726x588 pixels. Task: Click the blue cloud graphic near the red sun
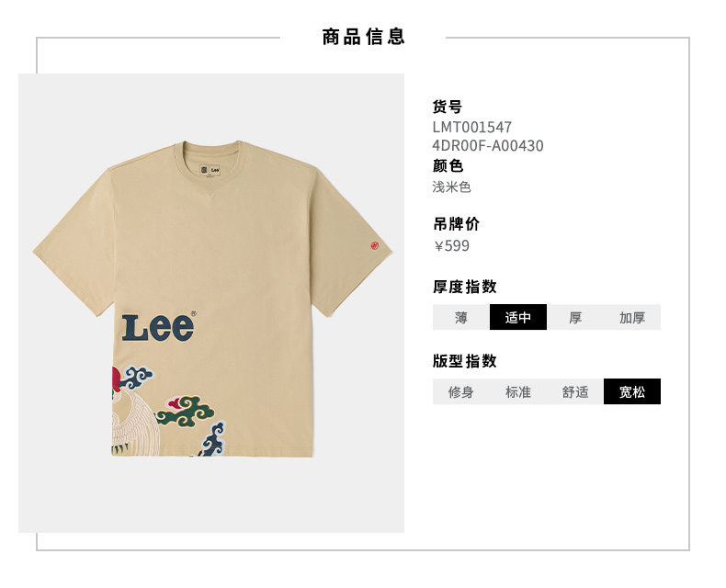(136, 377)
